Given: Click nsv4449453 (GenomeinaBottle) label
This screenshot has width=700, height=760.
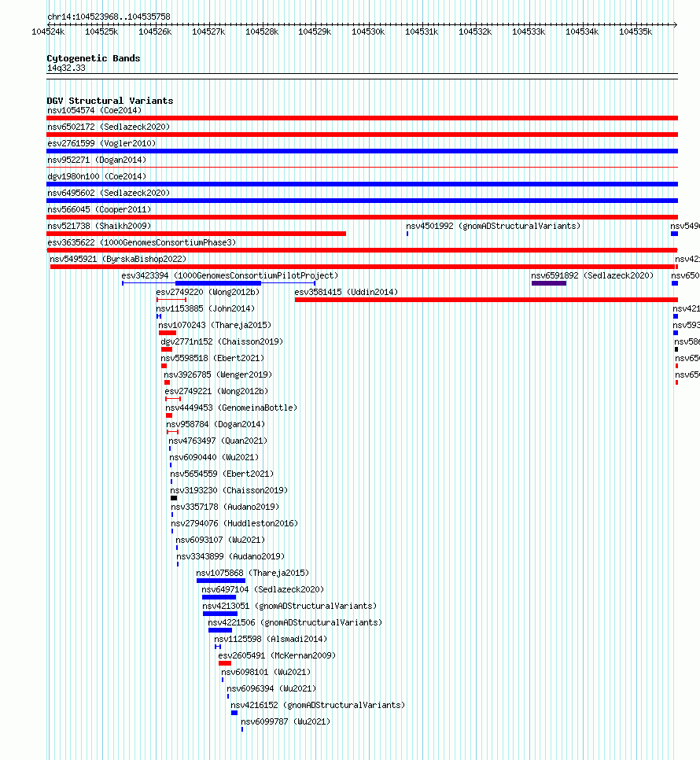Looking at the screenshot, I should coord(231,408).
